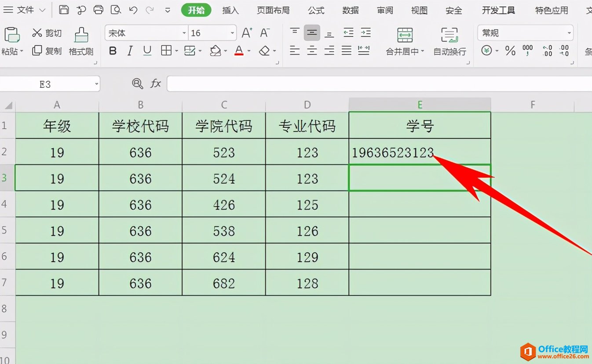This screenshot has width=592, height=364.
Task: Apply the fill color bucket
Action: (x=215, y=51)
